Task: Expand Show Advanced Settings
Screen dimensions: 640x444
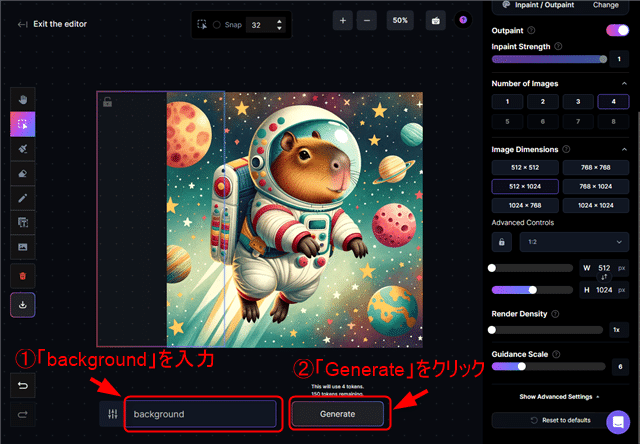Action: click(x=559, y=397)
